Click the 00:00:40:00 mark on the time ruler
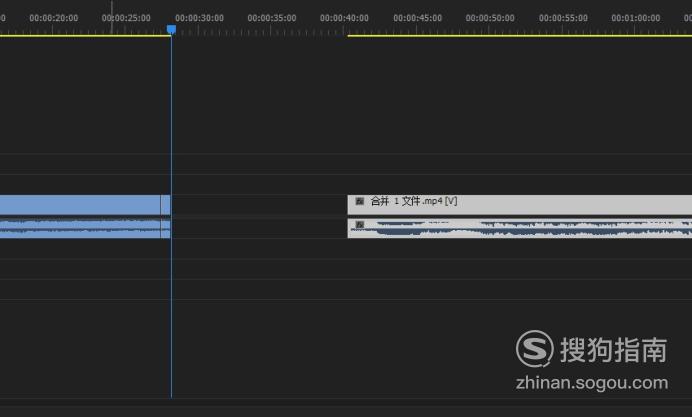This screenshot has width=692, height=417. (x=344, y=18)
